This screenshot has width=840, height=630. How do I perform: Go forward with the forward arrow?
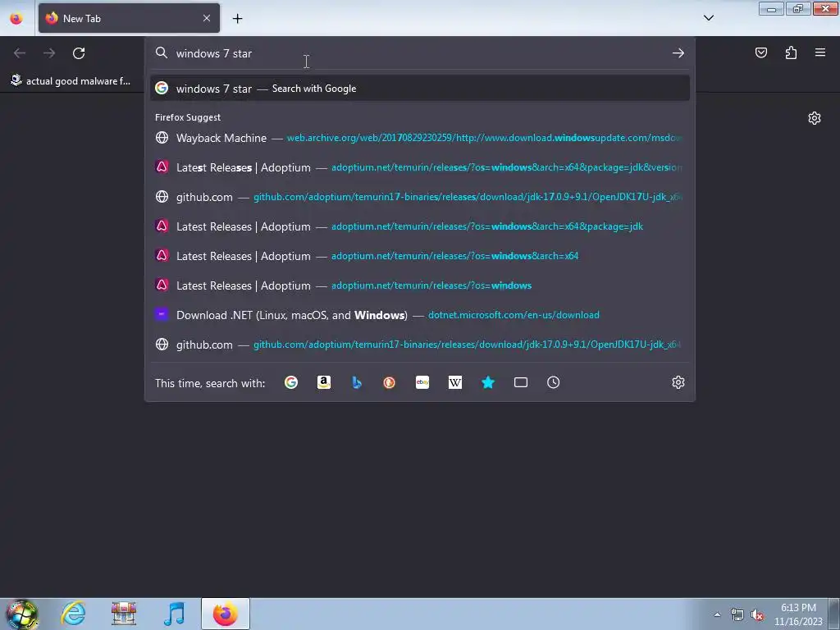[49, 53]
